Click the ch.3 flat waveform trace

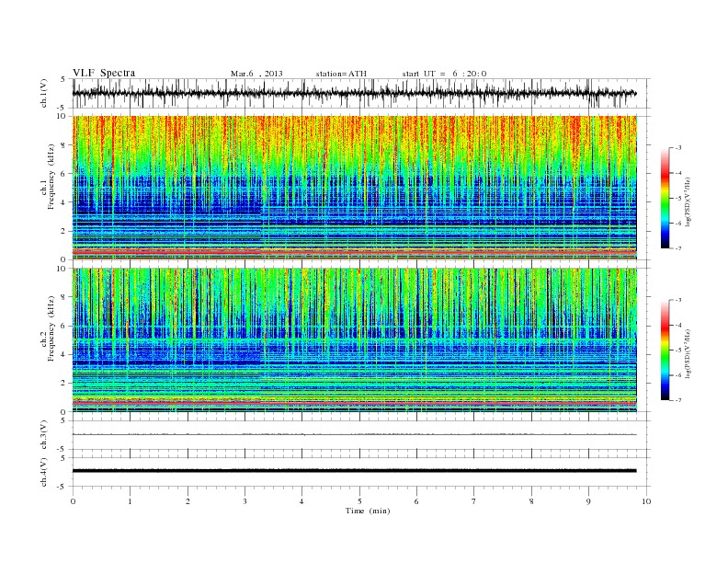click(x=354, y=434)
